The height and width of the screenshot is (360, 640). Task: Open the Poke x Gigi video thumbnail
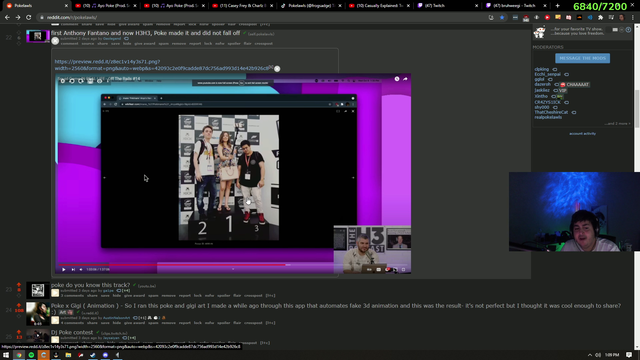[x=38, y=314]
